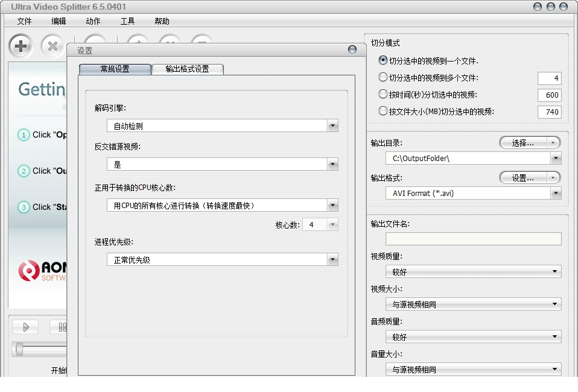
Task: Close the 设置 dialog with its round button
Action: coord(352,49)
